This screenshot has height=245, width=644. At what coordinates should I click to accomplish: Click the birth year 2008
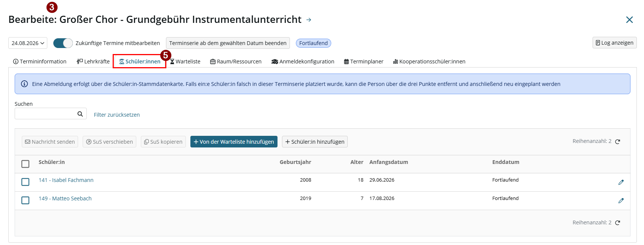pos(306,180)
